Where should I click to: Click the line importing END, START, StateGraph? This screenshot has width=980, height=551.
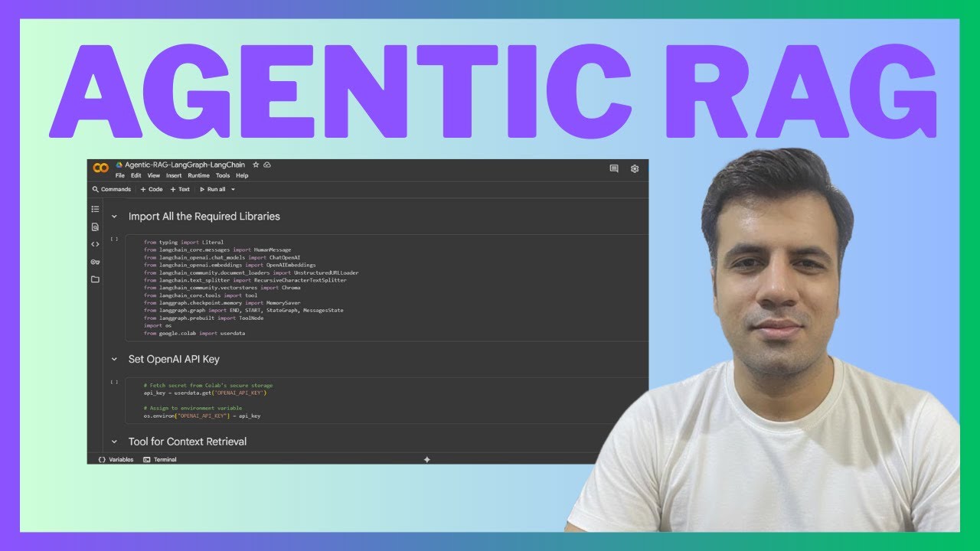(243, 311)
